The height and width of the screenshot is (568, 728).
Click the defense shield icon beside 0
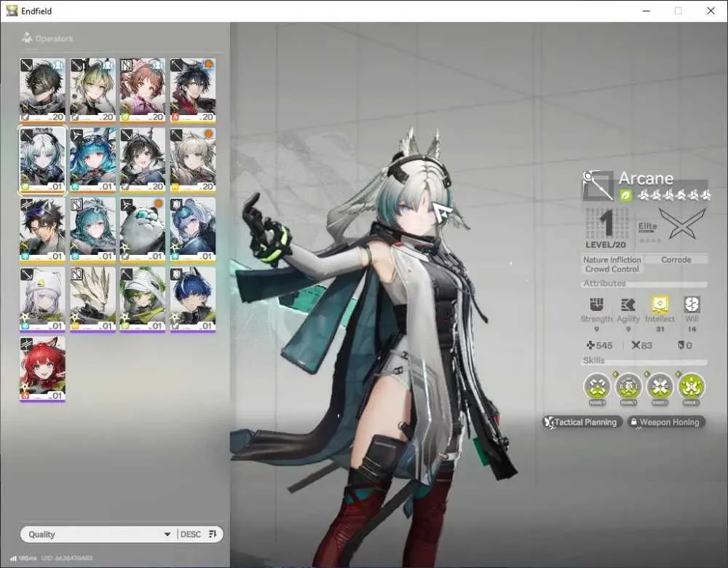[x=681, y=345]
